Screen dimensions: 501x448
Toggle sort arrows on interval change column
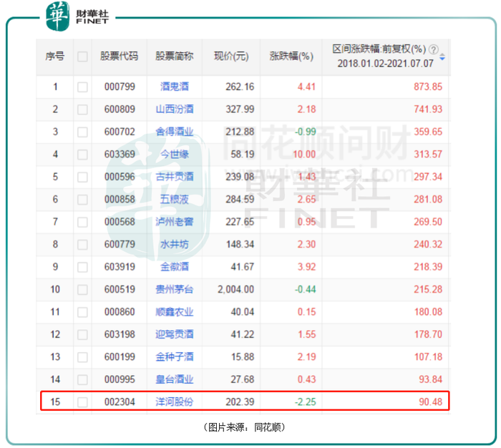click(442, 57)
